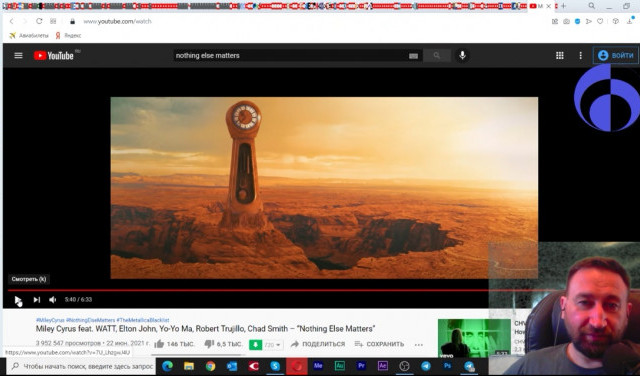The height and width of the screenshot is (376, 640).
Task: Skip to next video
Action: tap(37, 300)
